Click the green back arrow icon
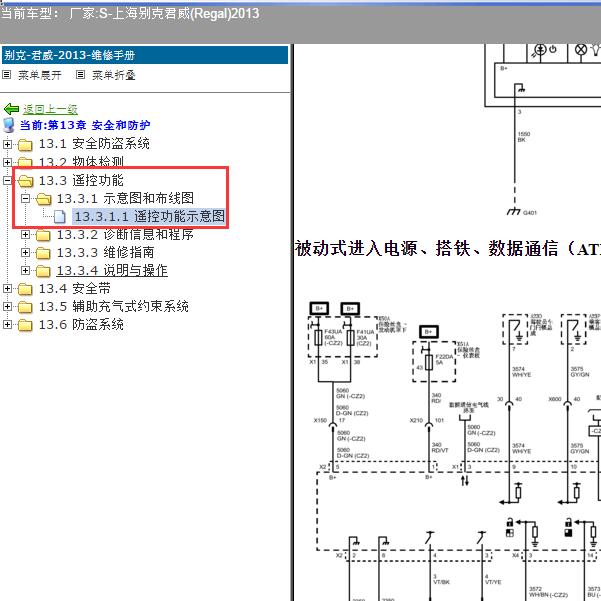Image resolution: width=601 pixels, height=601 pixels. (11, 109)
